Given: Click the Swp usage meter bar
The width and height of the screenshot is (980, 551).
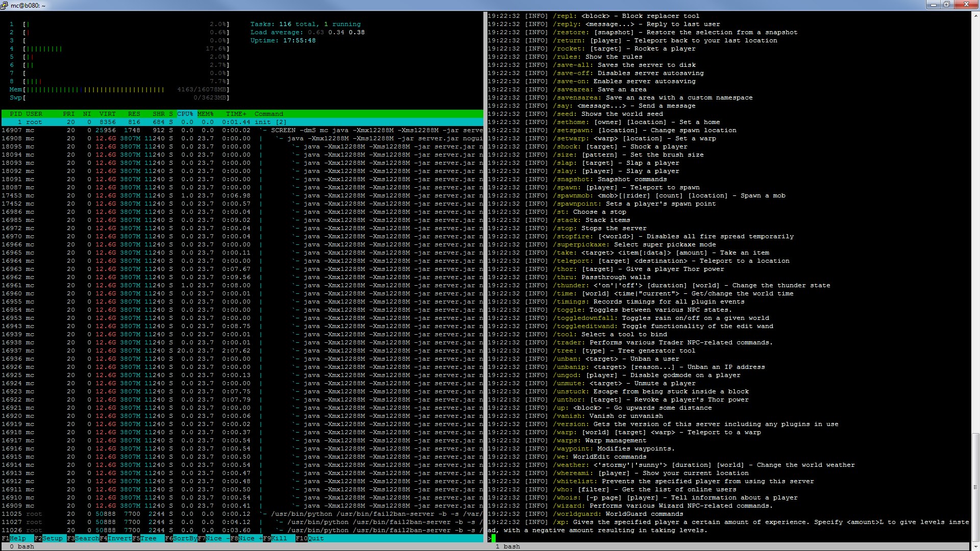Looking at the screenshot, I should (119, 97).
